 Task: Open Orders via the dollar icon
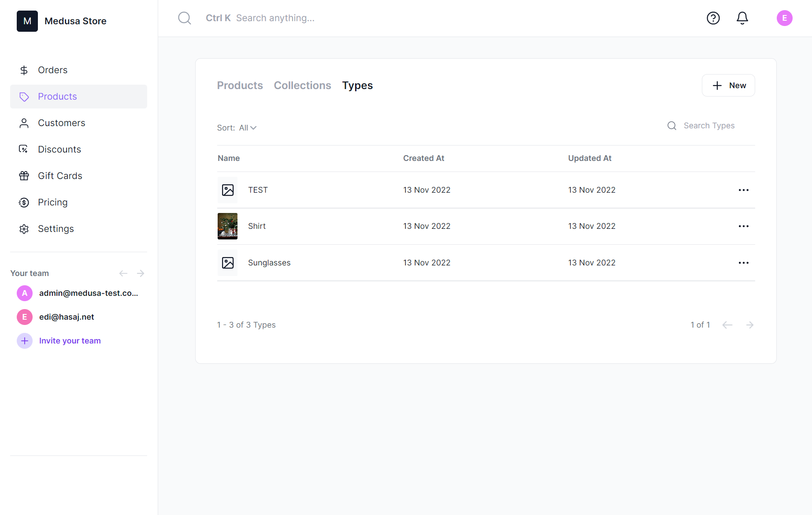(24, 70)
